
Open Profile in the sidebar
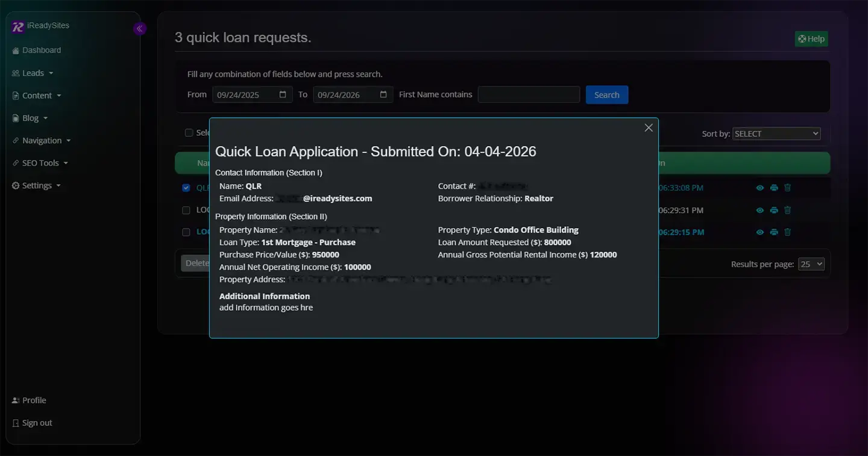(x=29, y=401)
